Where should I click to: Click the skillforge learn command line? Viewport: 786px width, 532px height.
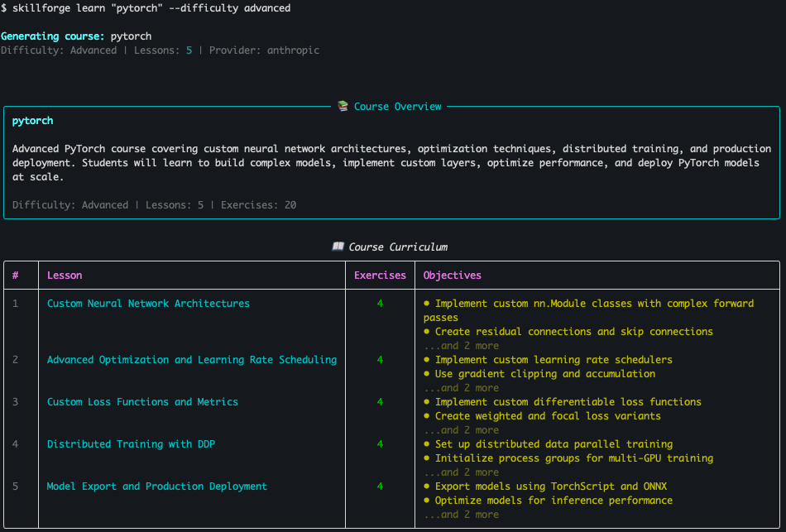point(146,8)
